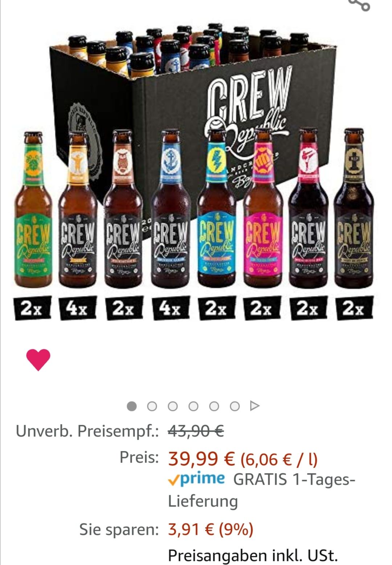This screenshot has height=565, width=392.
Task: Select the first image carousel dot
Action: (132, 406)
